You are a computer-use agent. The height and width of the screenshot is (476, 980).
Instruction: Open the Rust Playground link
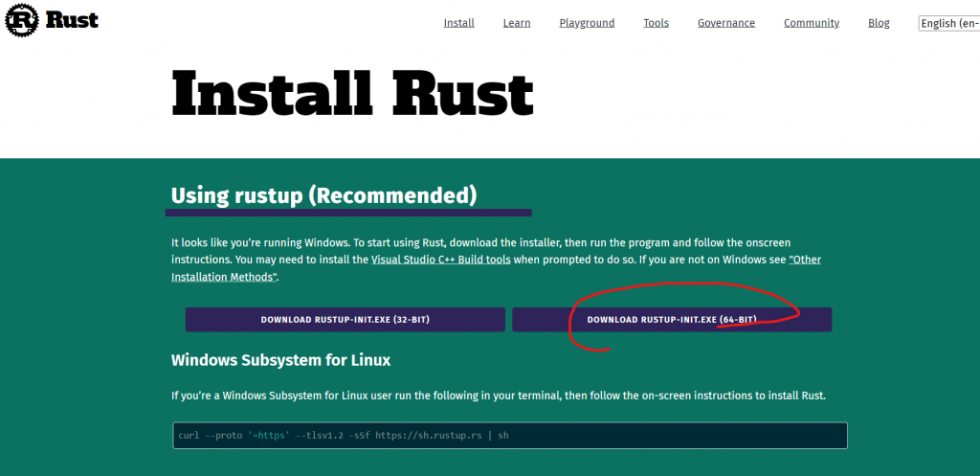587,23
